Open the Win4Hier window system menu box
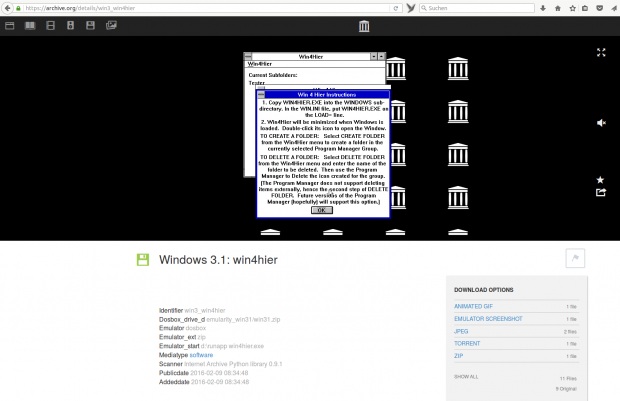The height and width of the screenshot is (401, 620). tap(248, 57)
